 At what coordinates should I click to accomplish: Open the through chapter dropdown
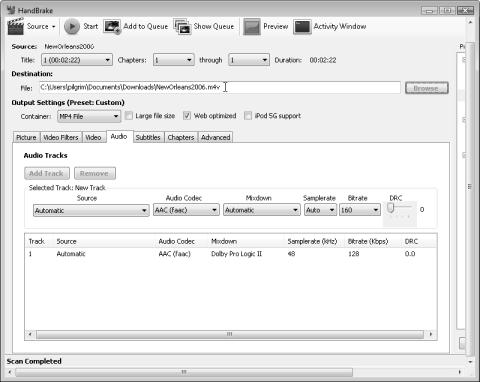click(x=249, y=60)
